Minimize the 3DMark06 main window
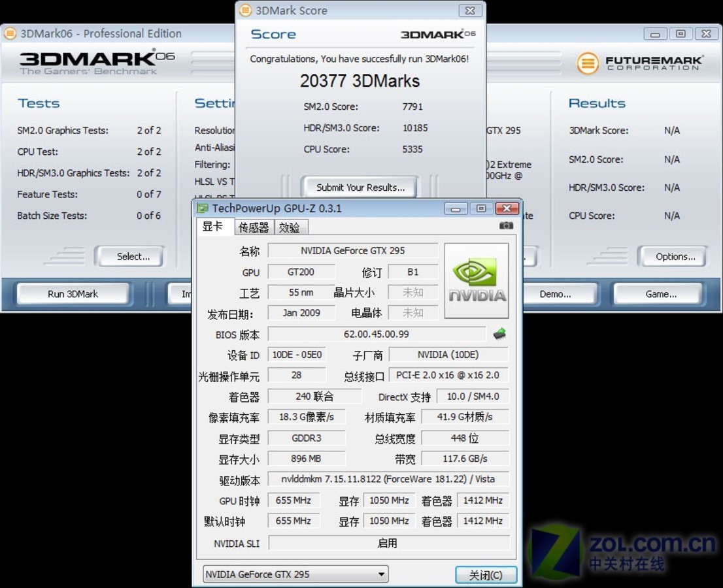Screen dimensions: 723x588 pos(655,33)
